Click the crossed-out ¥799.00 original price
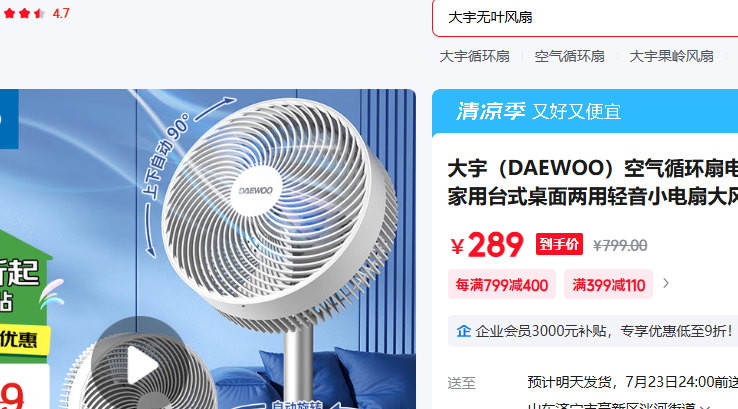This screenshot has width=738, height=409. point(620,245)
